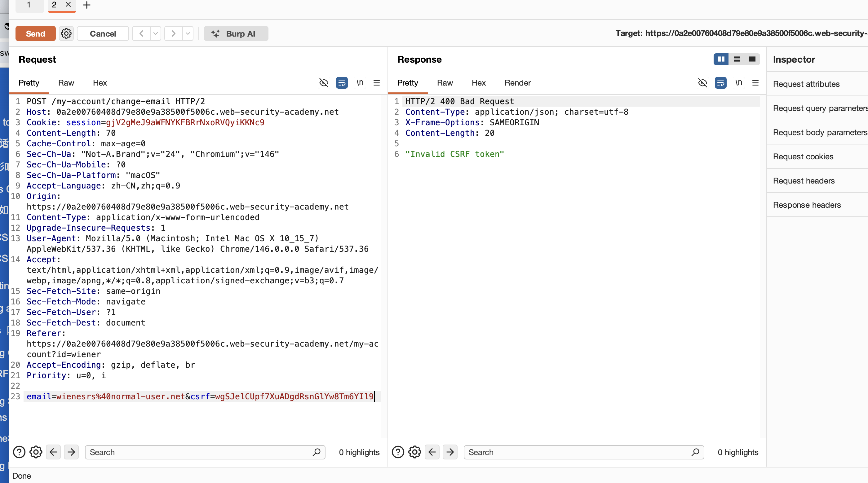
Task: Add a new Repeater tab with plus
Action: (86, 5)
